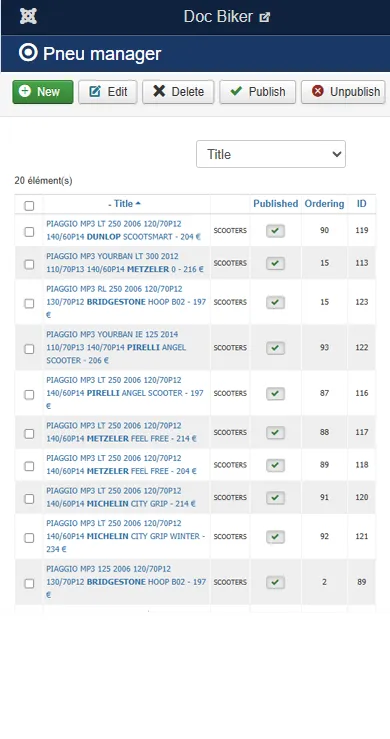The height and width of the screenshot is (739, 390).
Task: Toggle published checkmark for item ID 89
Action: point(275,583)
